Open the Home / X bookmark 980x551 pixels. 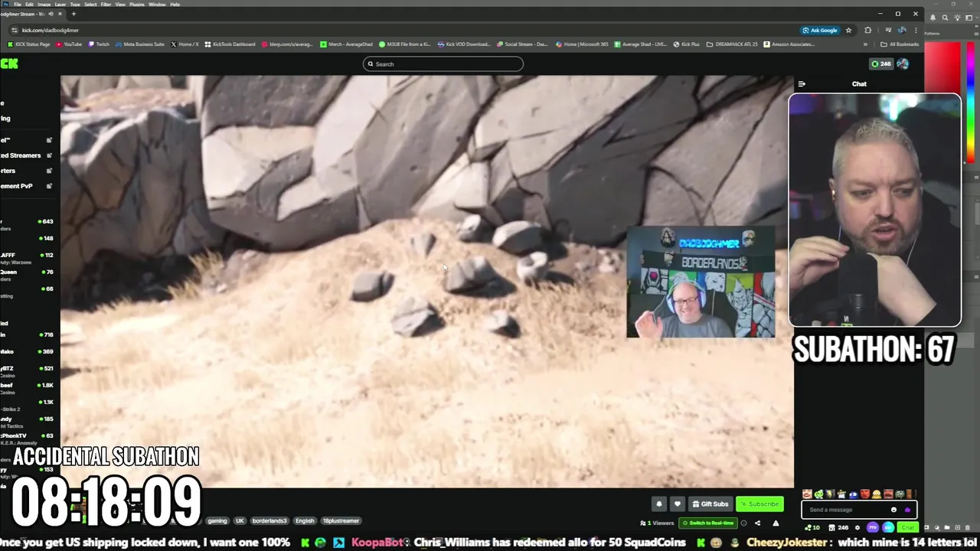185,44
